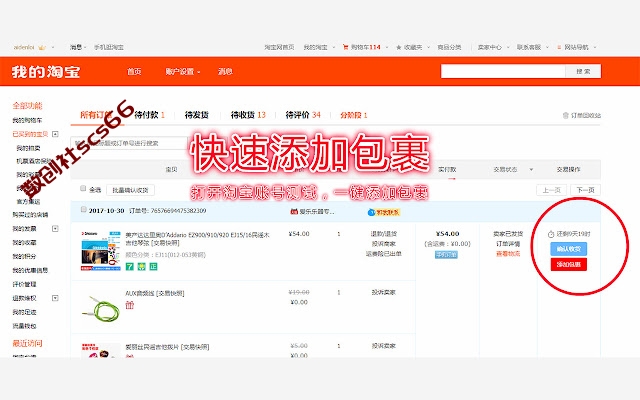Expand the 已买到的宝贝 sidebar section
The image size is (640, 400).
coord(55,134)
